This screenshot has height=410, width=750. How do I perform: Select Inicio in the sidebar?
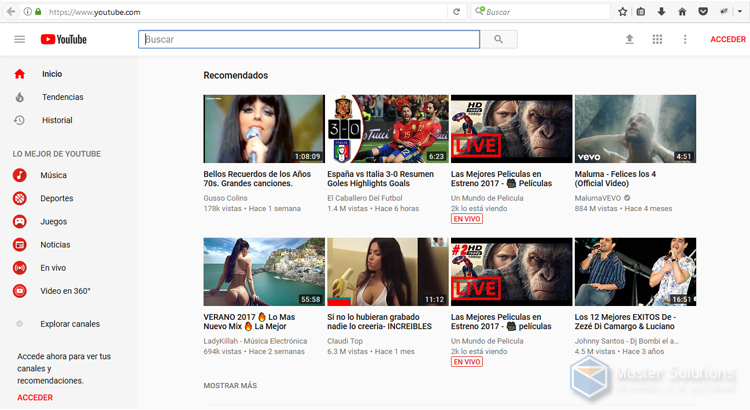52,74
